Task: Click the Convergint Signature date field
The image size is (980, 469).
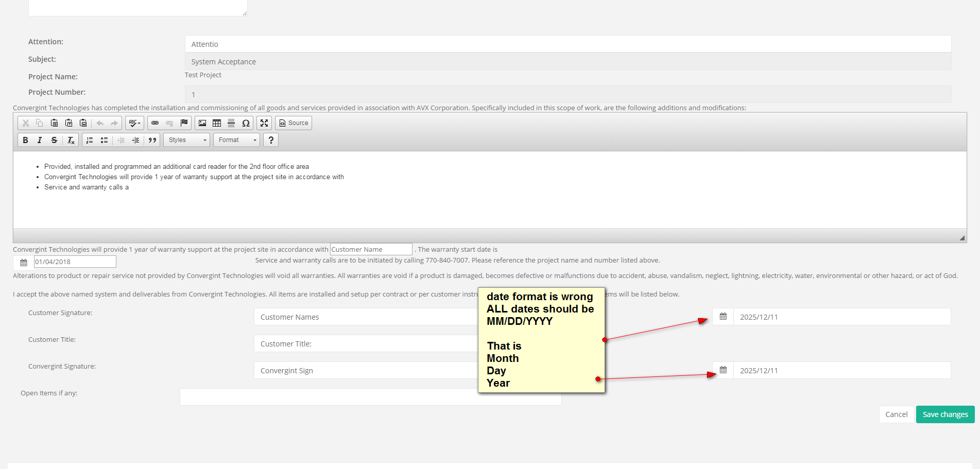Action: pyautogui.click(x=842, y=370)
